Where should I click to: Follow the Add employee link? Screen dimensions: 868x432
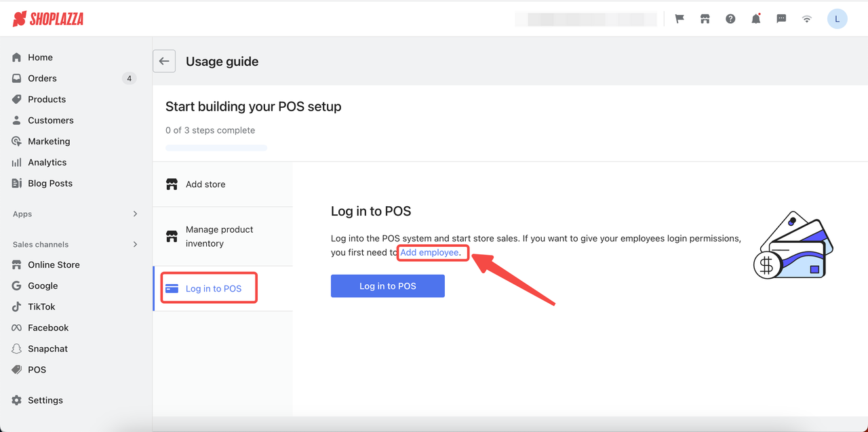429,252
